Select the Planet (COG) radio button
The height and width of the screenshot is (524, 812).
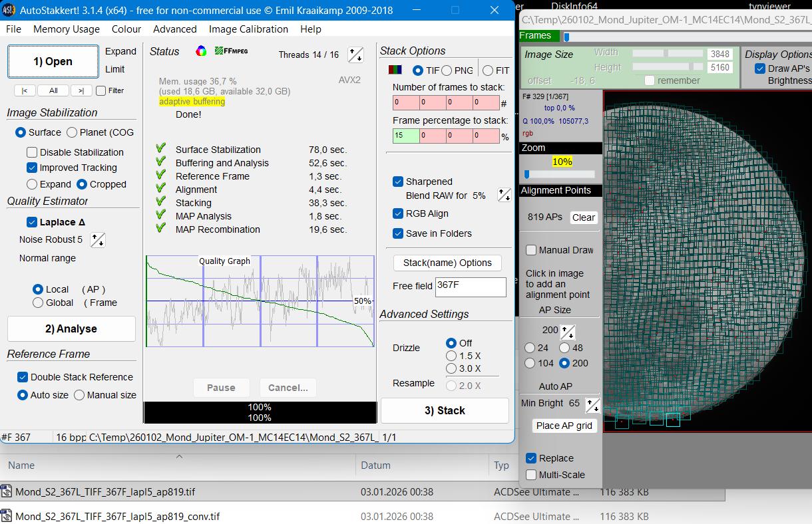click(72, 132)
